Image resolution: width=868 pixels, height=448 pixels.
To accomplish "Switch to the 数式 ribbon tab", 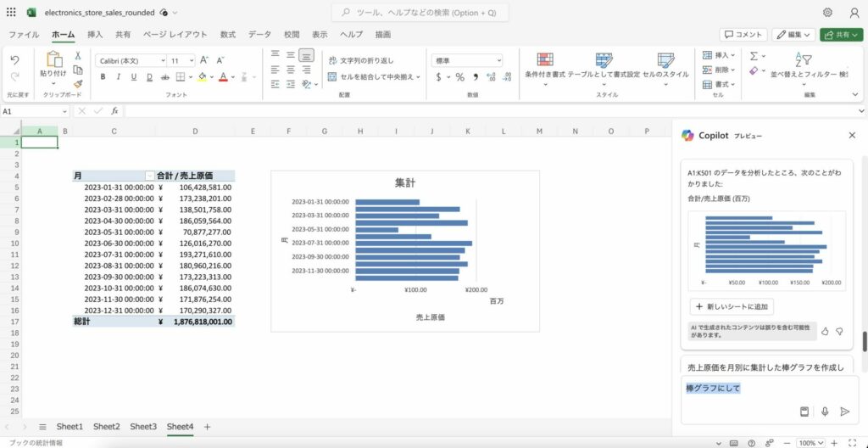I will 228,35.
